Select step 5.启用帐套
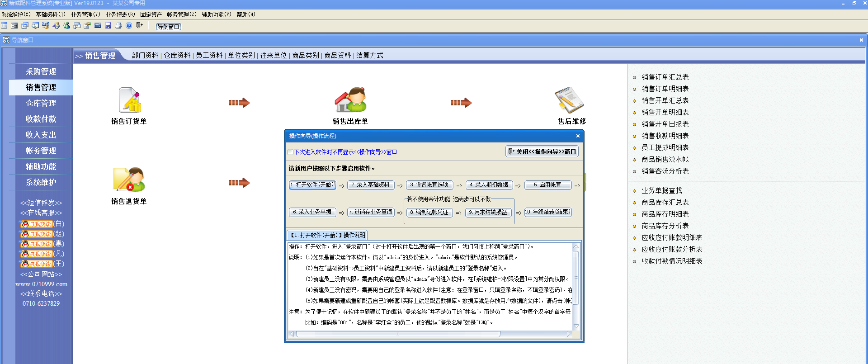Viewport: 868px width, 364px height. [548, 184]
